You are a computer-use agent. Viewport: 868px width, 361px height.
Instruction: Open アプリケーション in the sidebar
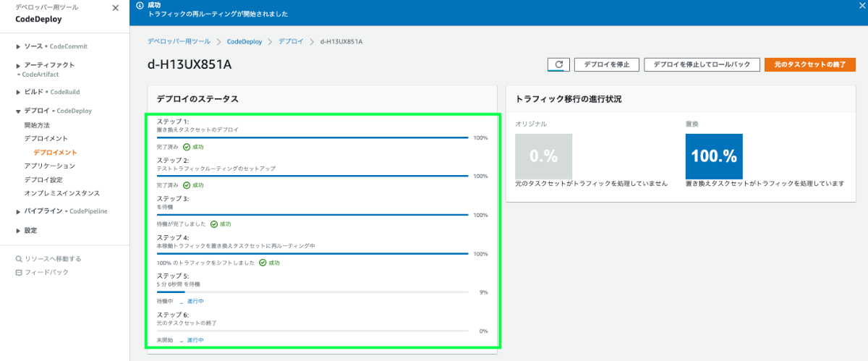tap(49, 166)
